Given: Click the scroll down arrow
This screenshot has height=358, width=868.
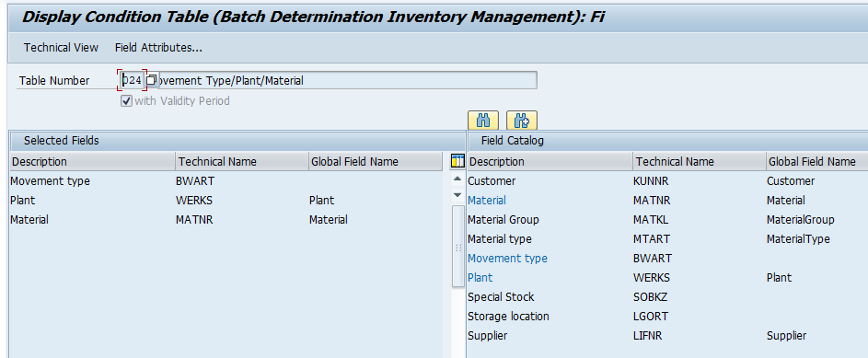Looking at the screenshot, I should click(x=457, y=195).
